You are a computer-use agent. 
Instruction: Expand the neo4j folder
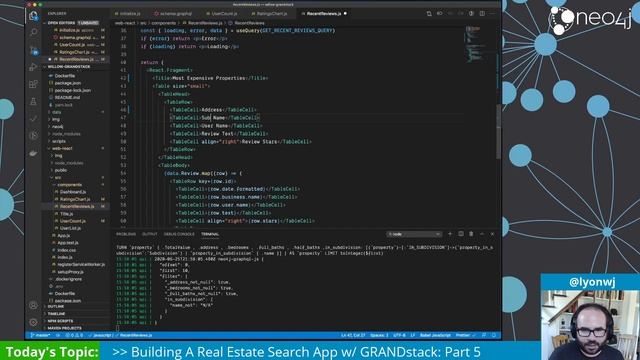click(58, 127)
